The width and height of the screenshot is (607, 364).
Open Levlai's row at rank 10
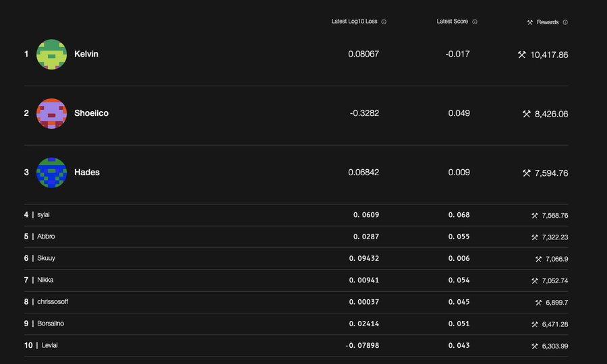click(296, 346)
